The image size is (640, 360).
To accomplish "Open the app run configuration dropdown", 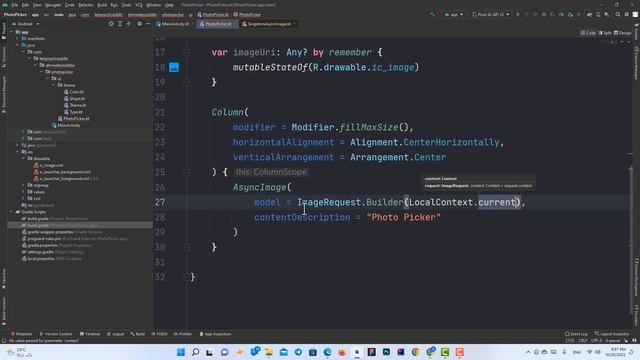I will pos(453,14).
